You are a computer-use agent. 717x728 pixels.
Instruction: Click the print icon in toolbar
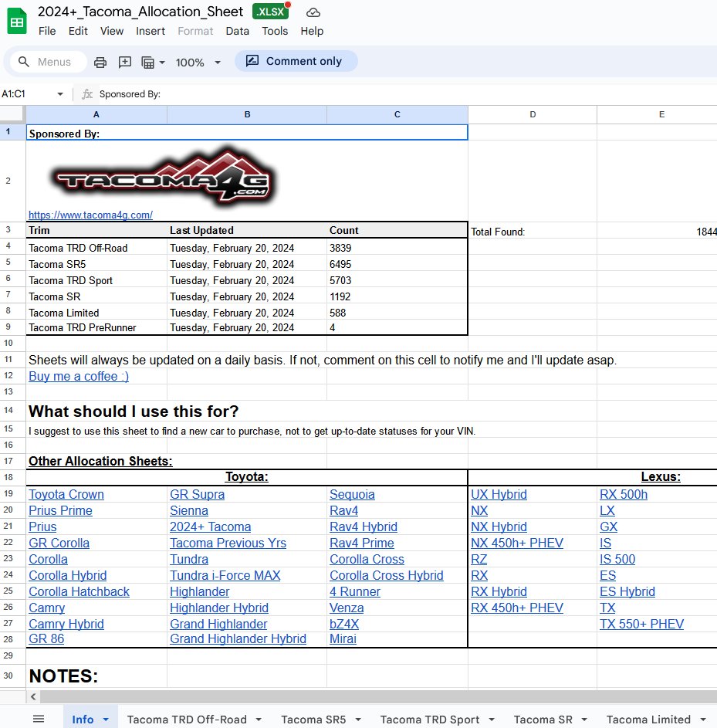point(100,62)
